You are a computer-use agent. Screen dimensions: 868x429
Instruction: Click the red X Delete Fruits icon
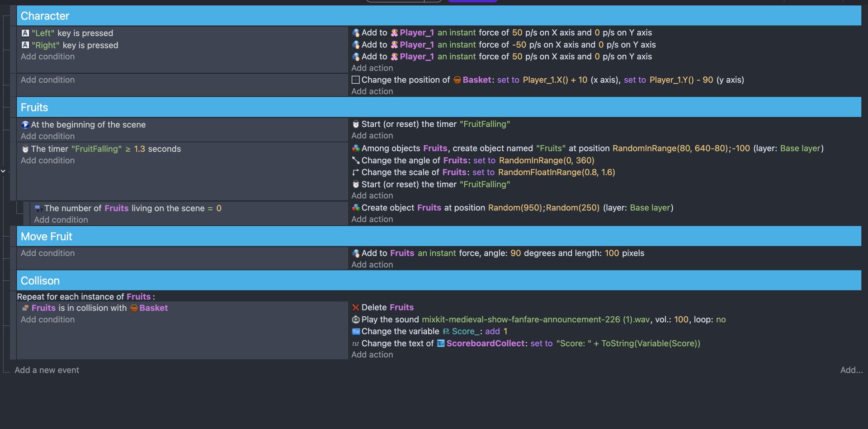coord(356,308)
